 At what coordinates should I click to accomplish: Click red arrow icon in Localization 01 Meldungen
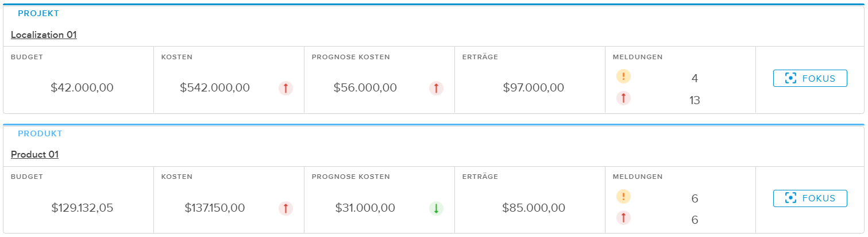(623, 98)
